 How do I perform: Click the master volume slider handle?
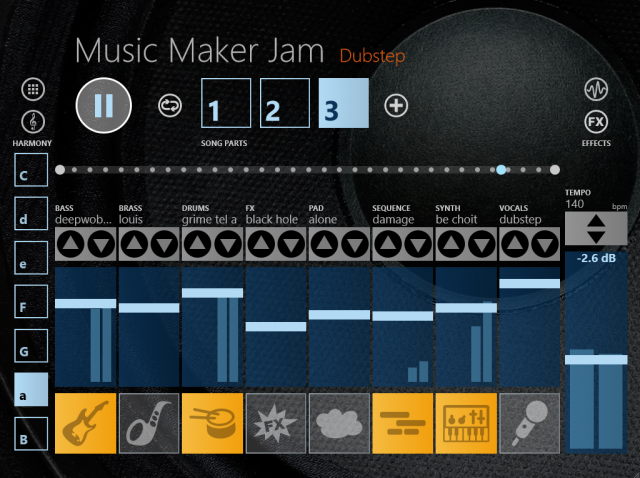coord(596,360)
